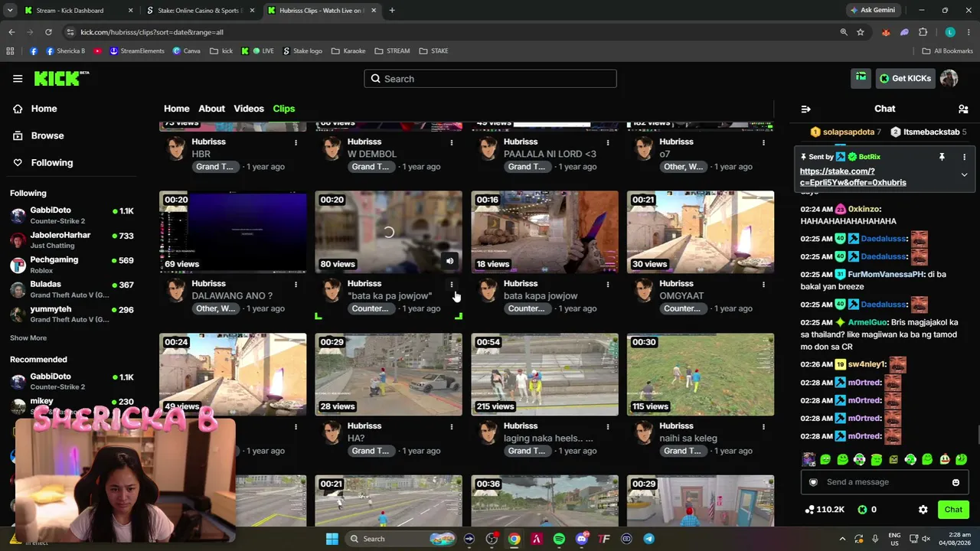This screenshot has height=551, width=980.
Task: Open the ENG US language switcher
Action: (x=894, y=539)
